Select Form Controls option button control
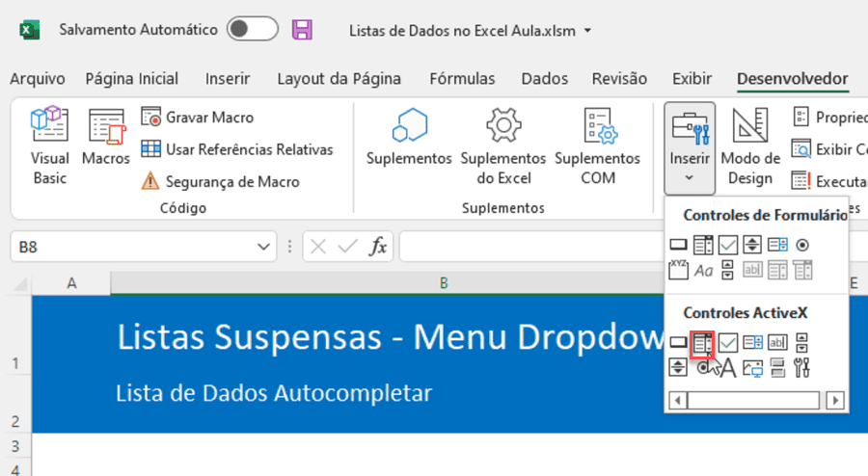 tap(802, 246)
